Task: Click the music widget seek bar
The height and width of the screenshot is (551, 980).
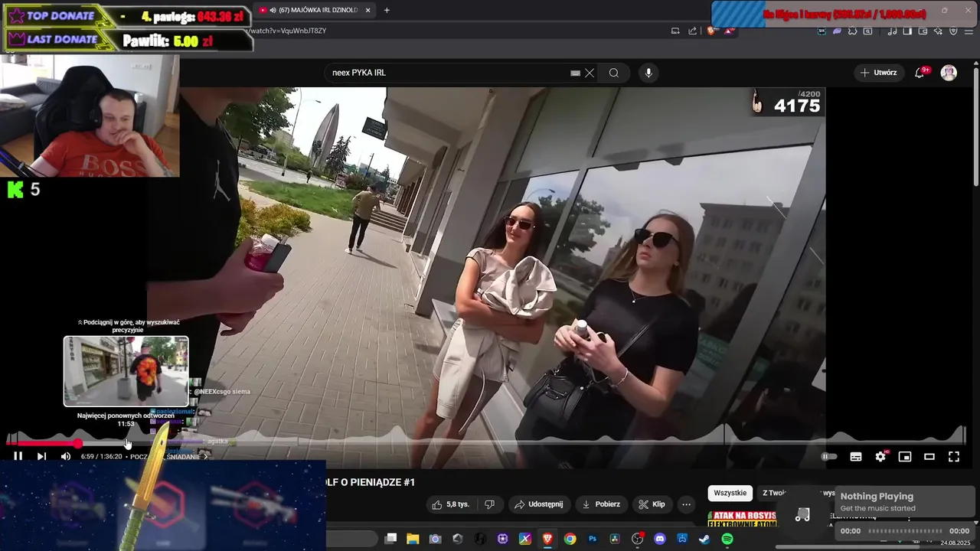Action: pyautogui.click(x=905, y=530)
